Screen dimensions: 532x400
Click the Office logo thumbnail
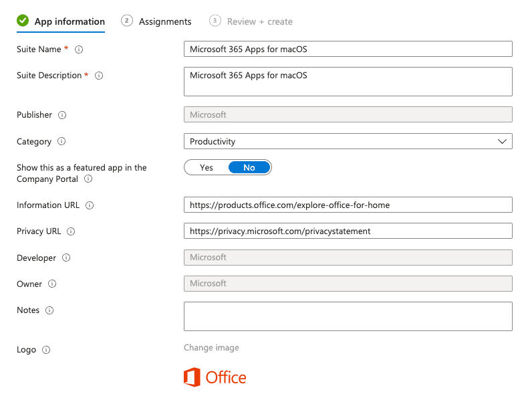pos(215,377)
